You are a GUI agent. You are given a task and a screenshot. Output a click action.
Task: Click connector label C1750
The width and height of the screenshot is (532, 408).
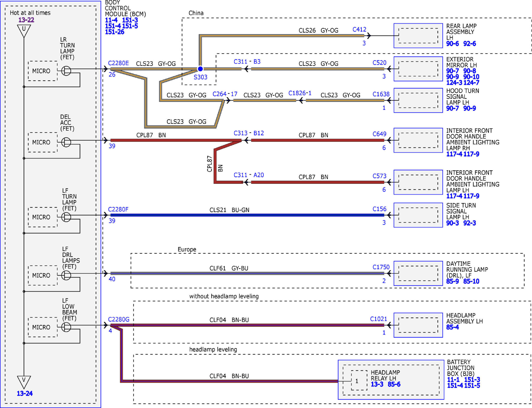coord(381,267)
